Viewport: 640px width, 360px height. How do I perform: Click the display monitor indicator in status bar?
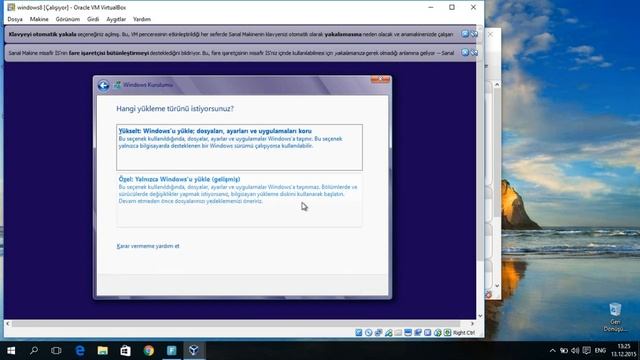408,333
